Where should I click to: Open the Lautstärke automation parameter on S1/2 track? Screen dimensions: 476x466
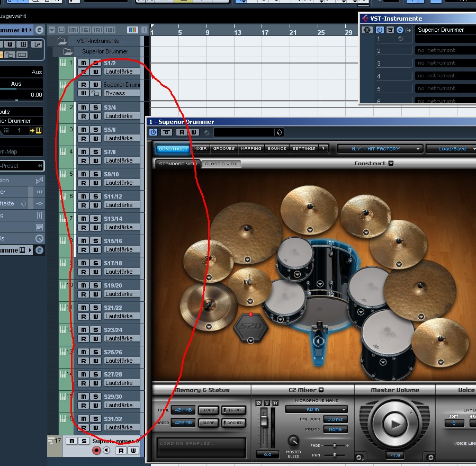[x=122, y=71]
